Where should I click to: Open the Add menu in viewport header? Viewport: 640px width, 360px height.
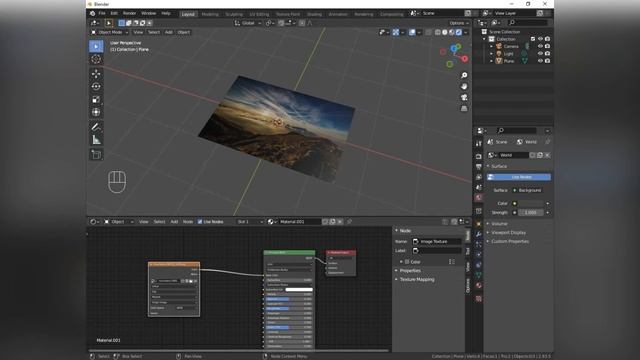tap(169, 32)
